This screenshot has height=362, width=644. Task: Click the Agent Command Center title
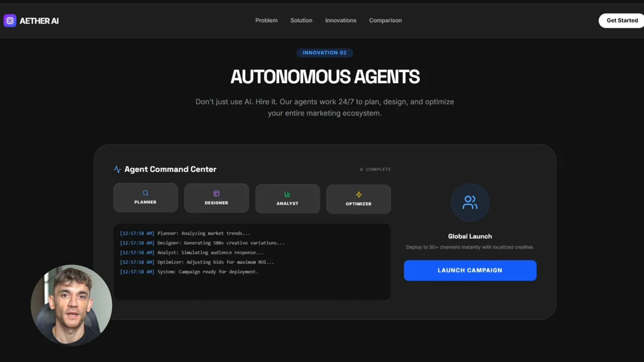click(x=171, y=169)
